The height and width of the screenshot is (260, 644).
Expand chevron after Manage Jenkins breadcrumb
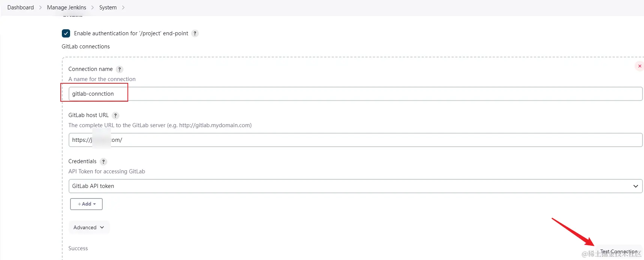[x=93, y=8]
